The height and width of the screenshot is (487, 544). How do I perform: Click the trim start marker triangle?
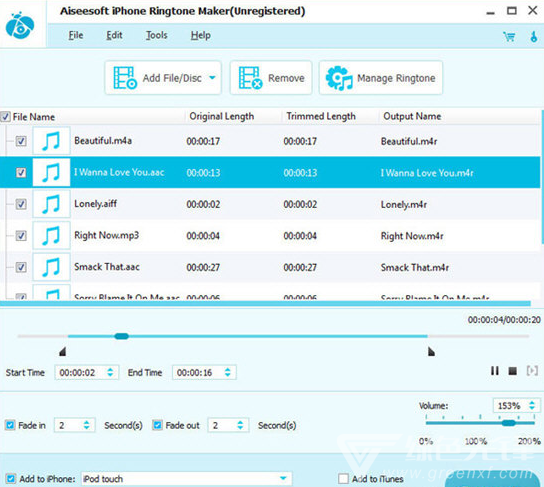click(62, 352)
